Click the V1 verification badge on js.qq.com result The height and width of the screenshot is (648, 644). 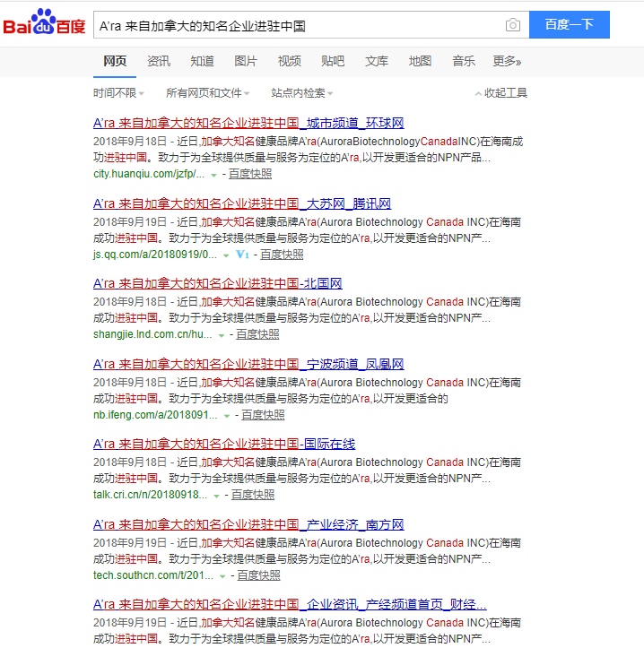pyautogui.click(x=242, y=255)
